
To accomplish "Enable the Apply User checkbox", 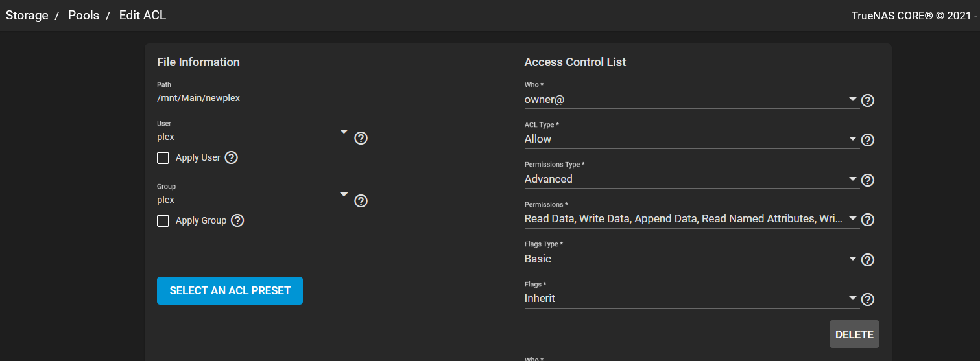I will (x=163, y=157).
